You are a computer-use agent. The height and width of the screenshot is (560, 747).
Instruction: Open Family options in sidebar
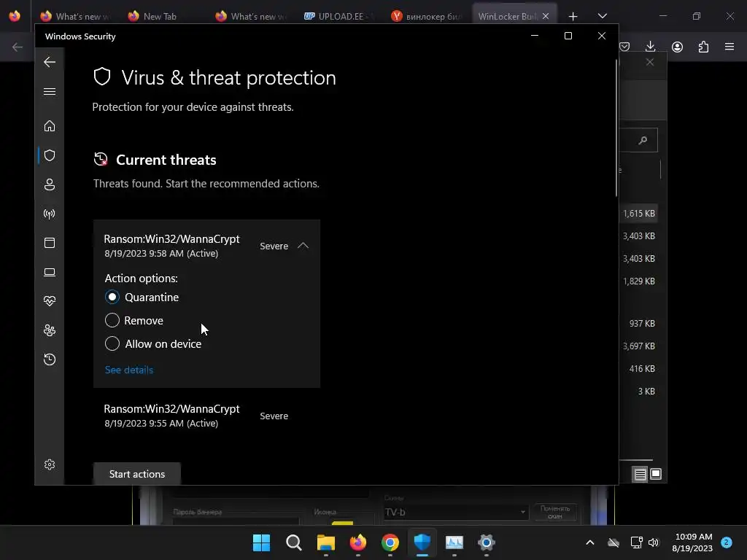coord(50,330)
